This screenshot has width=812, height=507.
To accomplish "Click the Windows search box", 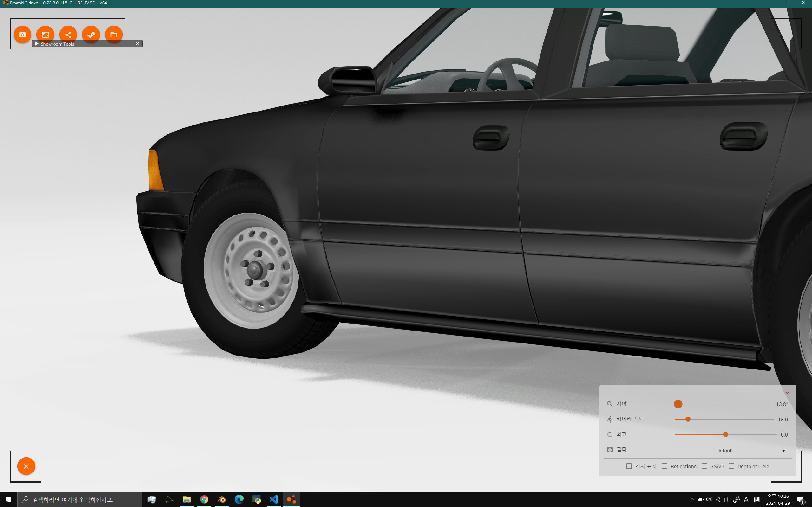I will tap(81, 499).
